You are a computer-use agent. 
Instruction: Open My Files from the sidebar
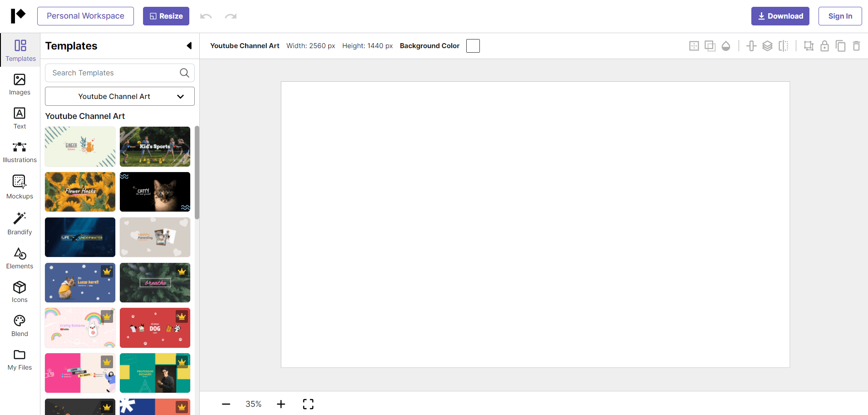pyautogui.click(x=19, y=359)
